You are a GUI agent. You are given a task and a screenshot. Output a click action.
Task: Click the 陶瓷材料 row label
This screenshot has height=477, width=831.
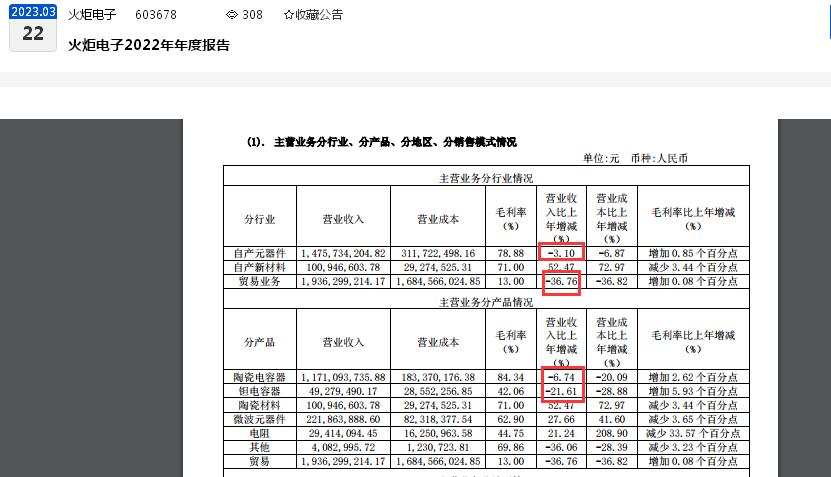pos(260,405)
